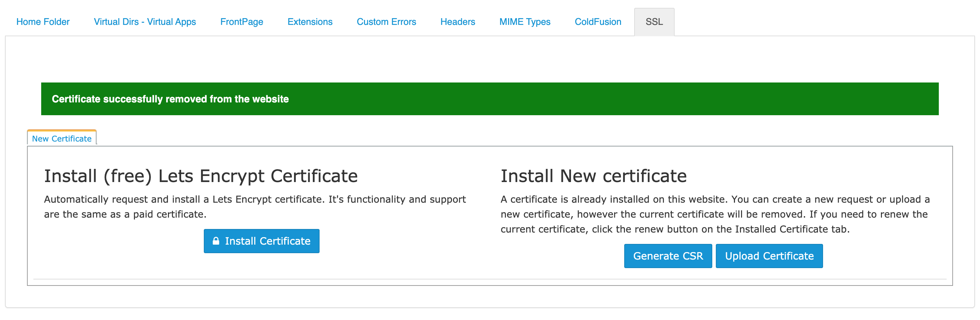Install a Lets Encrypt certificate
Screen dimensions: 980x320
(261, 241)
